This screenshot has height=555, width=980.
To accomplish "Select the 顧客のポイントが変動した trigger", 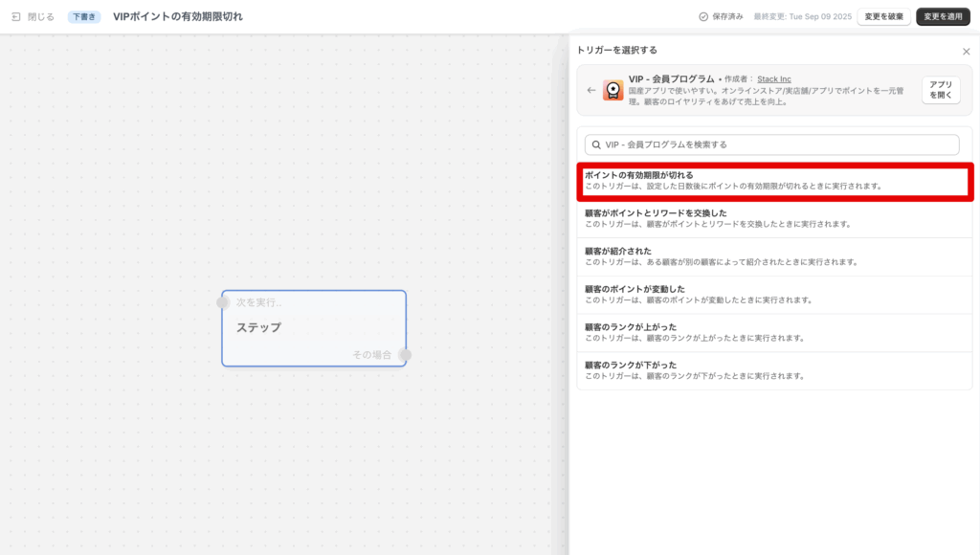I will pos(775,295).
